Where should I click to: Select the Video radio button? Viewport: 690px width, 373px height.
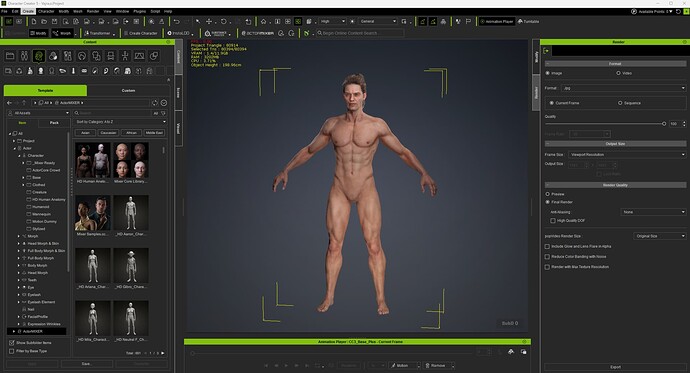(618, 73)
